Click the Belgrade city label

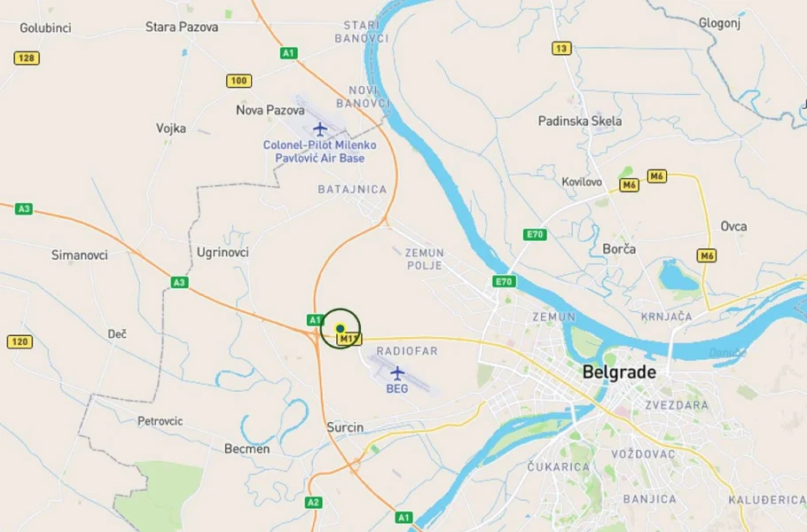point(619,372)
